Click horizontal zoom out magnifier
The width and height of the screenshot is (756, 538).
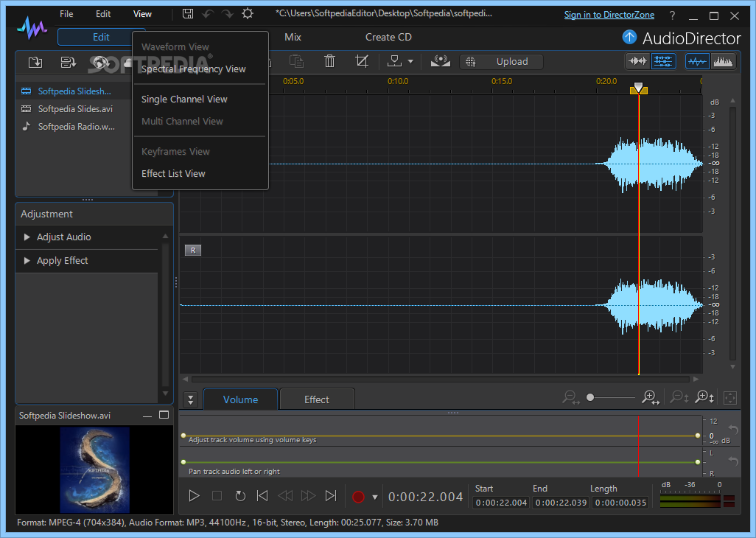(571, 398)
